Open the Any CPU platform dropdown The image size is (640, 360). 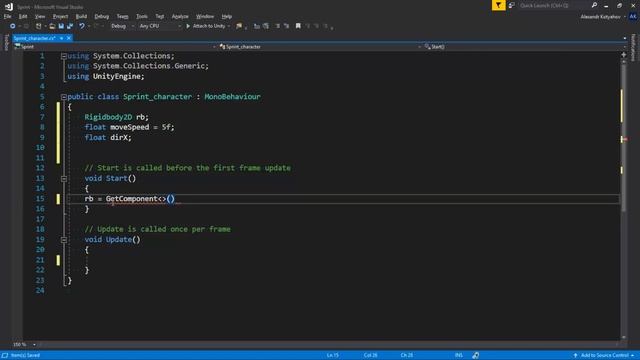[160, 26]
